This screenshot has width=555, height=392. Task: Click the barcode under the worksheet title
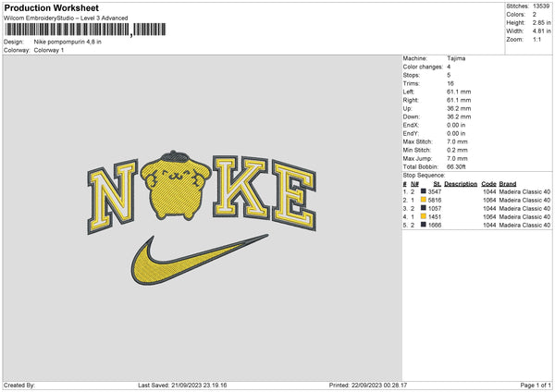(x=84, y=30)
